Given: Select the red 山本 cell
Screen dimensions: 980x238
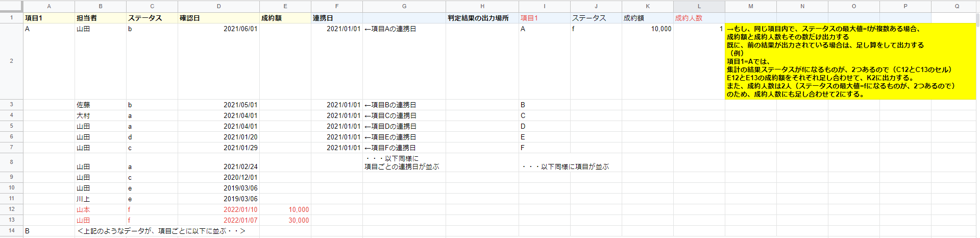Looking at the screenshot, I should coord(101,209).
